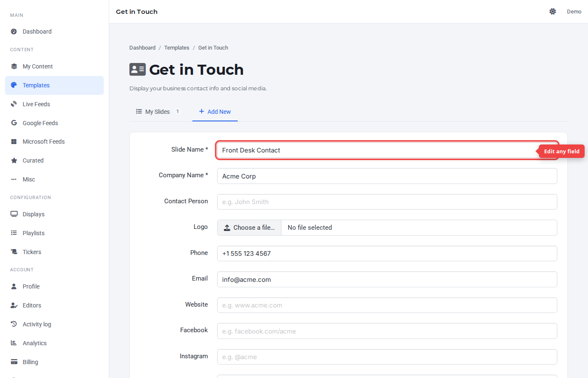Open Playlists configuration page
The width and height of the screenshot is (588, 378).
54,233
